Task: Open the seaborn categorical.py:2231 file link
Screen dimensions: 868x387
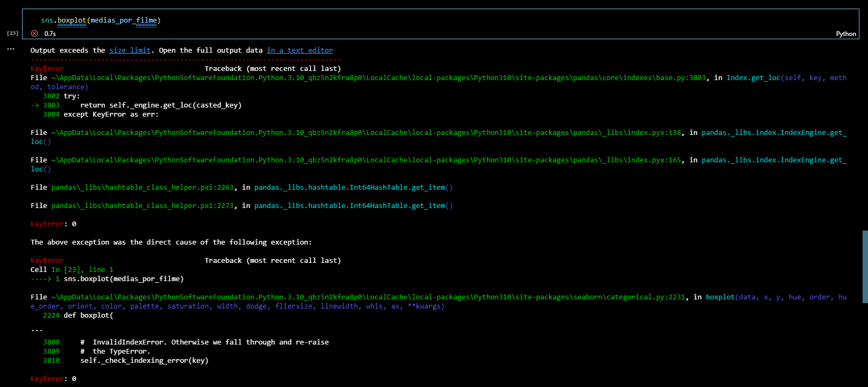Action: click(x=368, y=297)
